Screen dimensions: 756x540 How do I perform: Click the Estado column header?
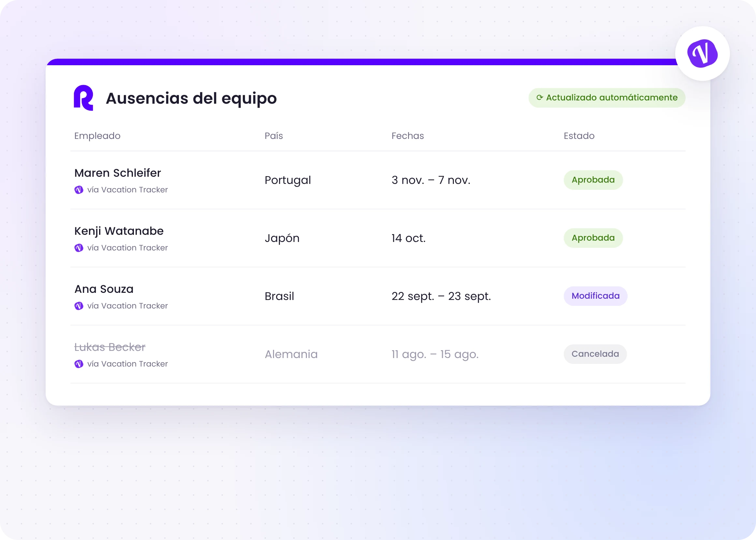click(x=579, y=136)
